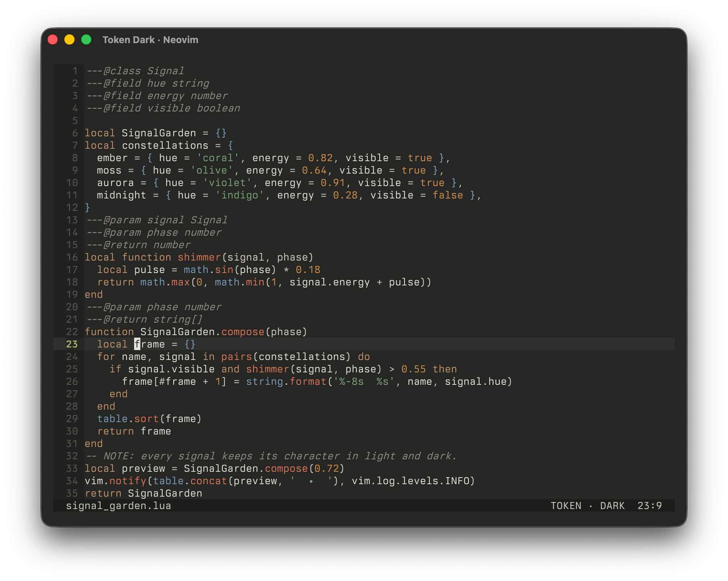Click 'math.sin' call on line 17

point(209,270)
